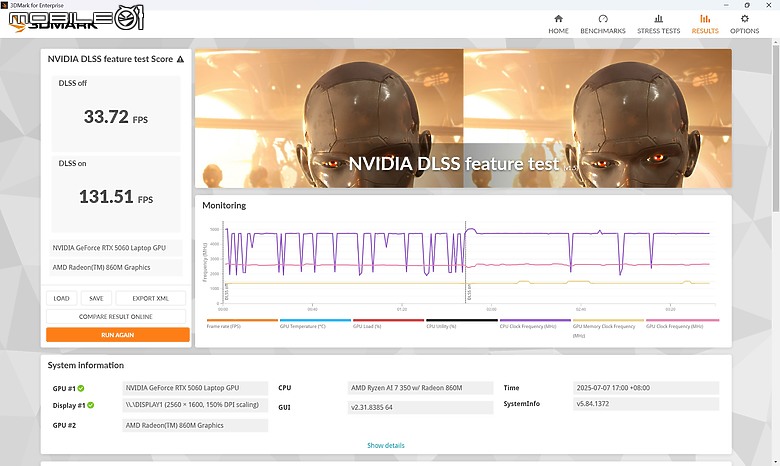Go to STRESS TESTS menu label

pos(659,31)
